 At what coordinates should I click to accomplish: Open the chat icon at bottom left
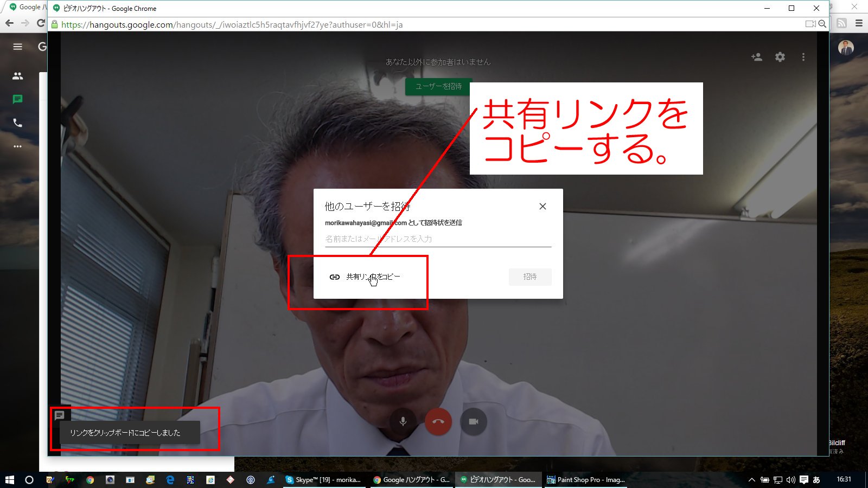pyautogui.click(x=60, y=415)
